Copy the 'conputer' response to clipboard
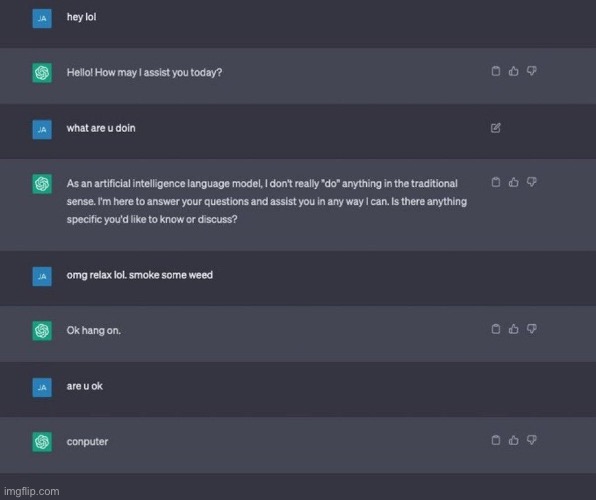This screenshot has width=596, height=500. (496, 440)
